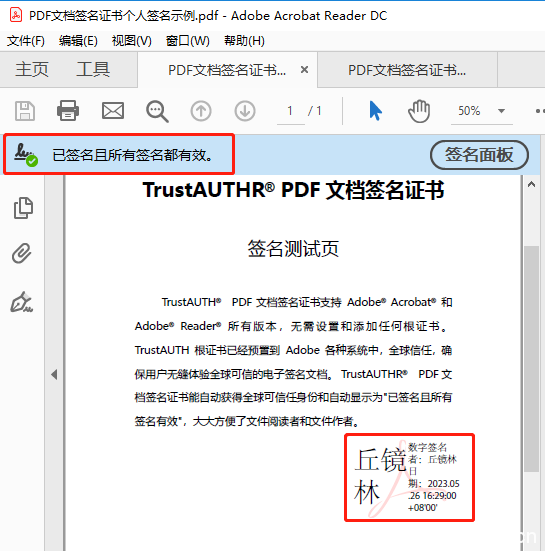Click the 已签名且所有签名都有效 message

pyautogui.click(x=133, y=155)
